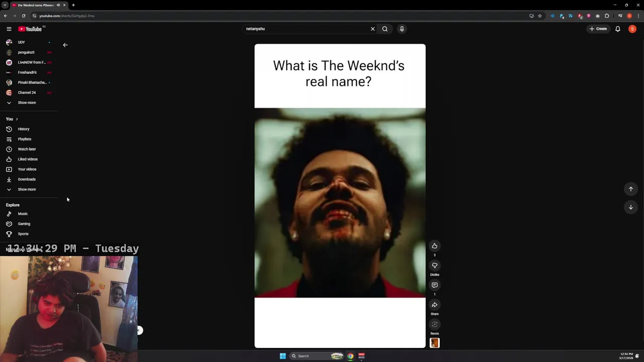
Task: Reload the page in Chrome
Action: click(x=23, y=16)
